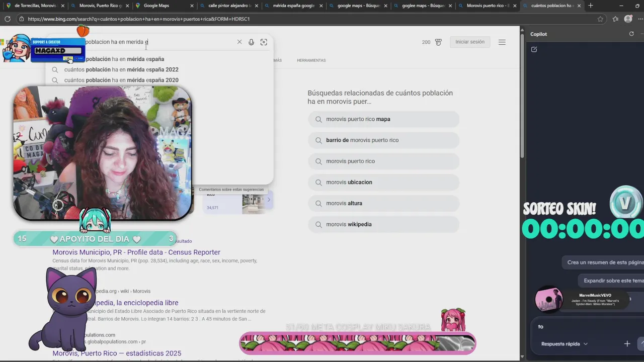The height and width of the screenshot is (362, 644).
Task: Start voice search with the microphone icon
Action: tap(251, 42)
